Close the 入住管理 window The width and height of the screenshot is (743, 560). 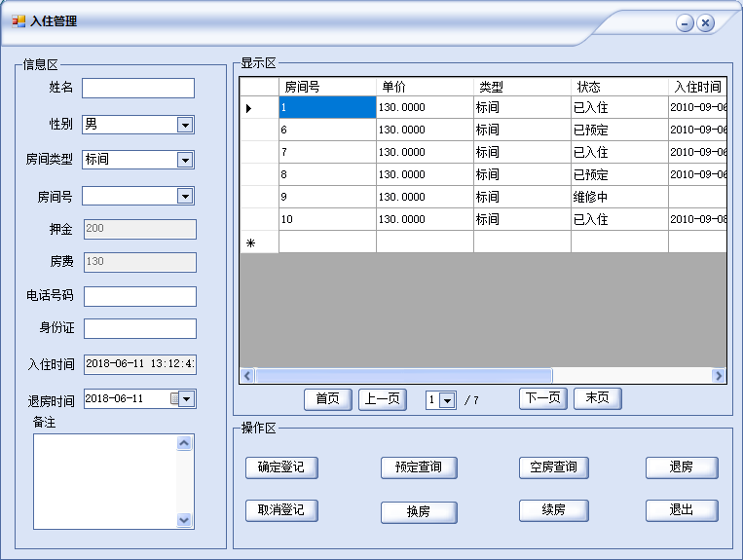click(x=705, y=22)
